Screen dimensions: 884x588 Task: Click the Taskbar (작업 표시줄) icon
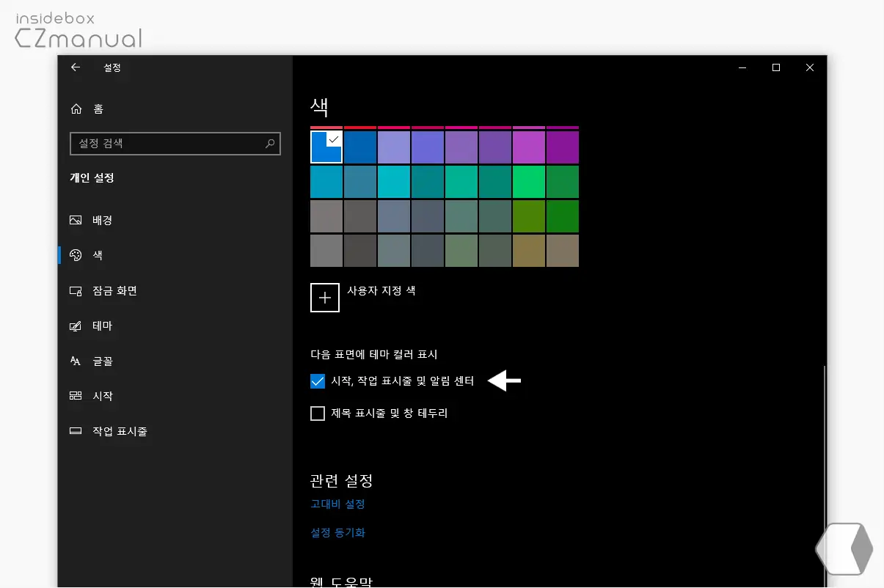tap(76, 432)
